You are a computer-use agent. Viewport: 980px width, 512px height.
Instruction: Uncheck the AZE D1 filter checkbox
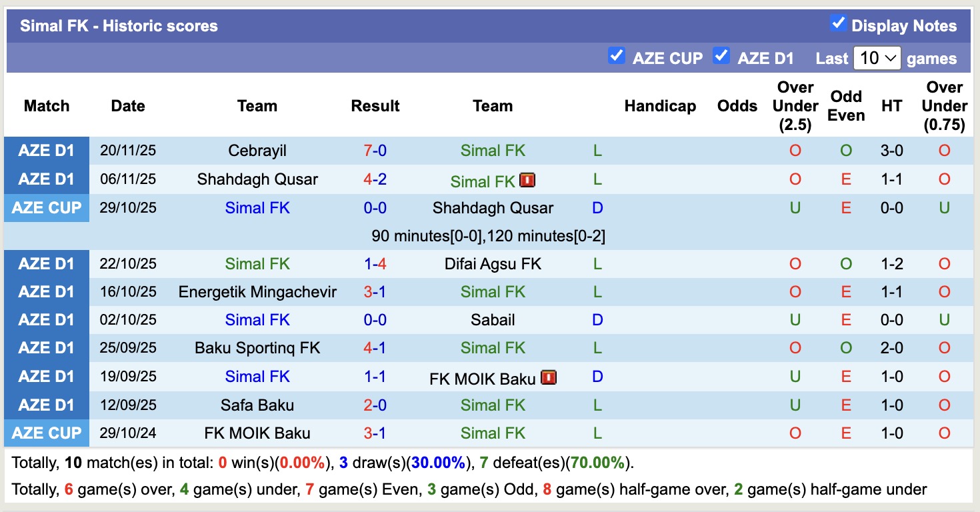[721, 56]
